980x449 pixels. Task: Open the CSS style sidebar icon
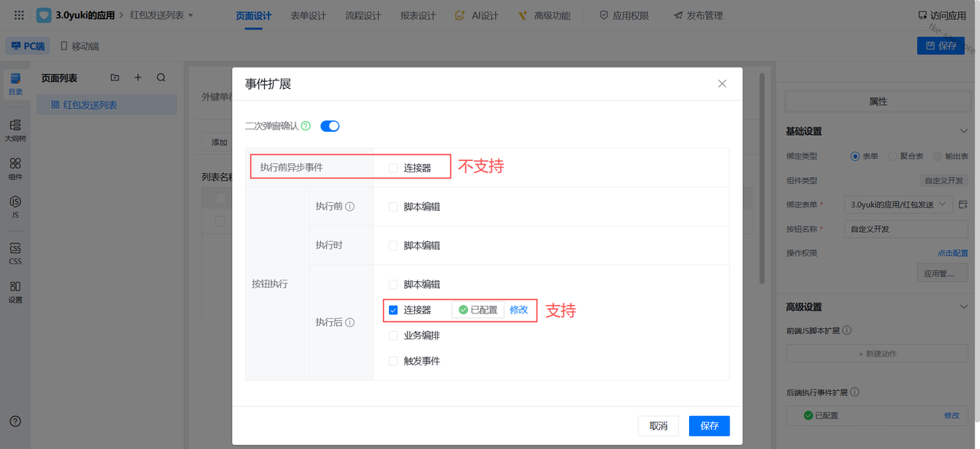[x=15, y=252]
